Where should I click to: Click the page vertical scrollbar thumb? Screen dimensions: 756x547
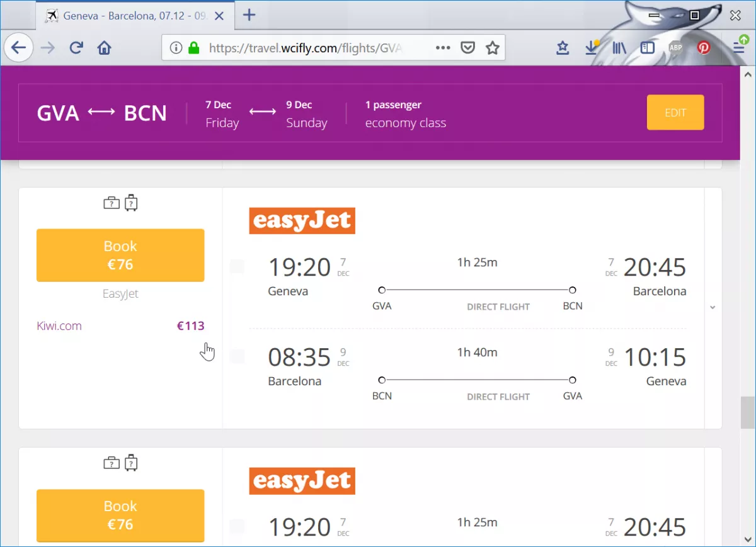pyautogui.click(x=748, y=412)
